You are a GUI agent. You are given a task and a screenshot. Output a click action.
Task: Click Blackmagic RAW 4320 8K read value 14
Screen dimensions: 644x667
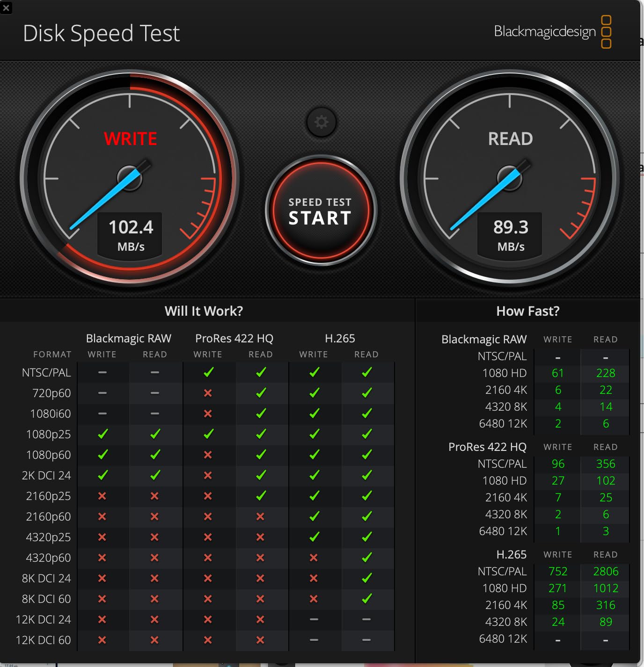(606, 406)
